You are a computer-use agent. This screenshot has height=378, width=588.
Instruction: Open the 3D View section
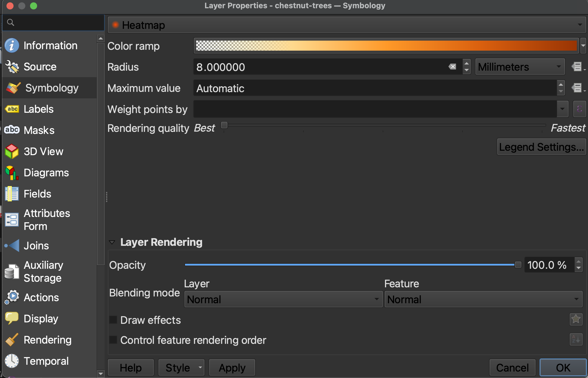43,151
